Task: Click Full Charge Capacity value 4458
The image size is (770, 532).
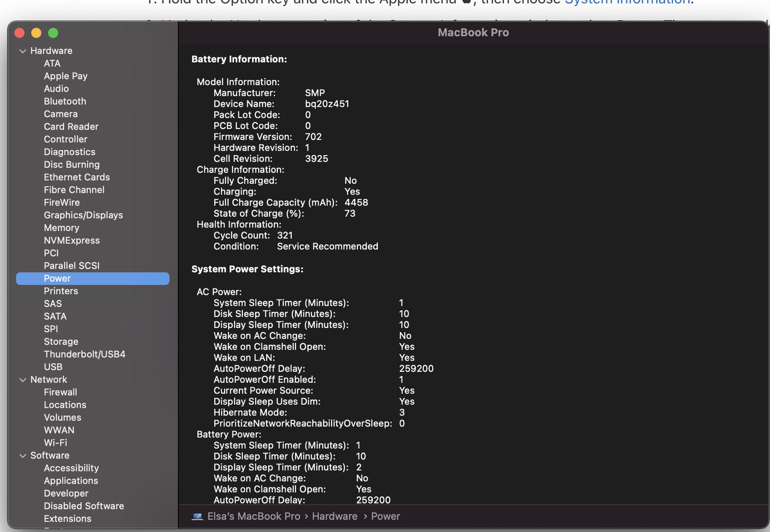Action: point(356,202)
